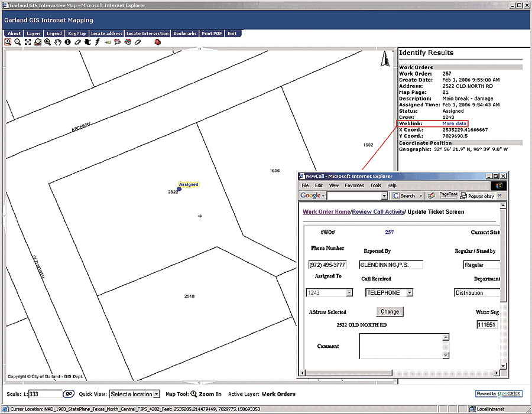The width and height of the screenshot is (532, 414).
Task: Open the Locate address menu tab
Action: click(x=106, y=34)
